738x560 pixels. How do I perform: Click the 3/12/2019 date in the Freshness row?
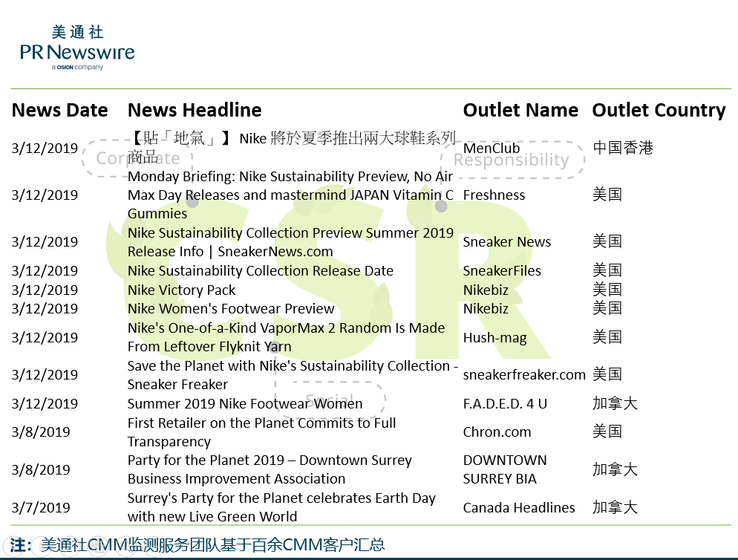point(45,195)
